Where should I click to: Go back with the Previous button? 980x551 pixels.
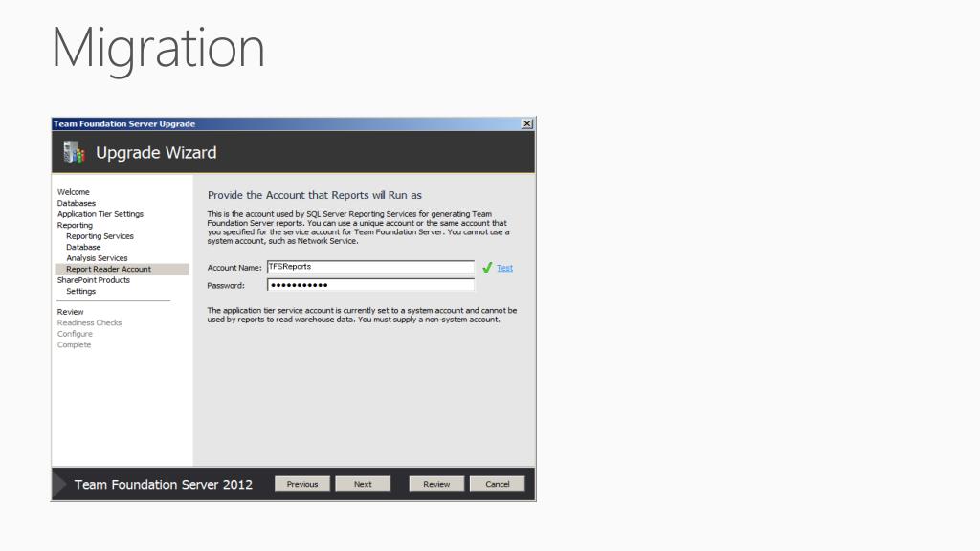point(302,484)
